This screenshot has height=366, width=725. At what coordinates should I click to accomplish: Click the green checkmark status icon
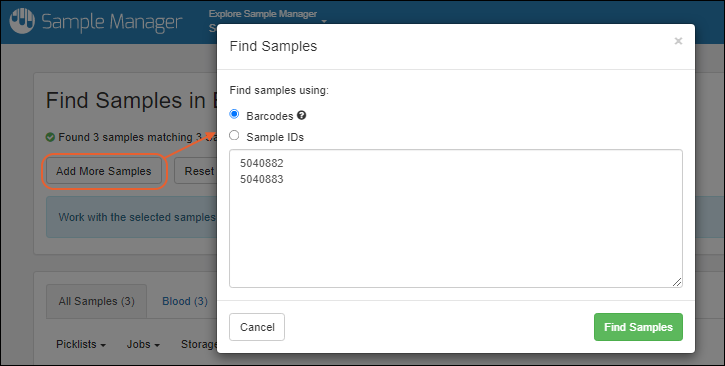pos(50,137)
